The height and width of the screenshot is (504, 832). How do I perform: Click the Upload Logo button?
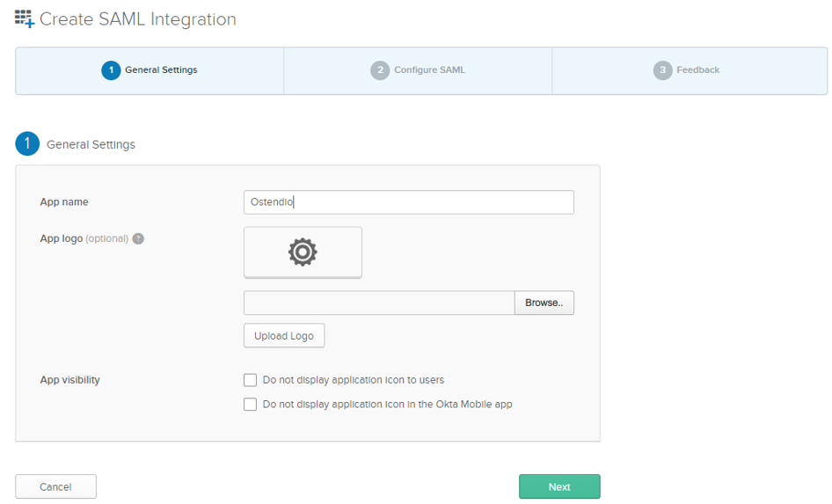[x=284, y=335]
